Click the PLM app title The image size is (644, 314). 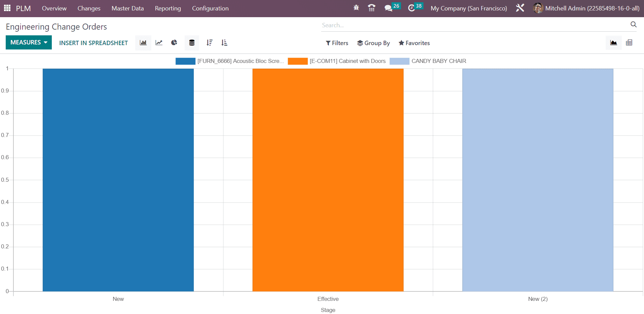[x=23, y=8]
